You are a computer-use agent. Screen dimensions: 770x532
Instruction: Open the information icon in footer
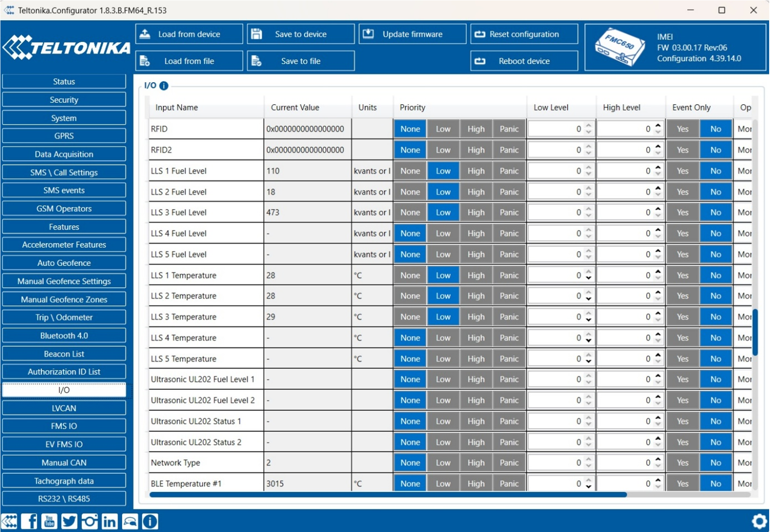click(150, 521)
